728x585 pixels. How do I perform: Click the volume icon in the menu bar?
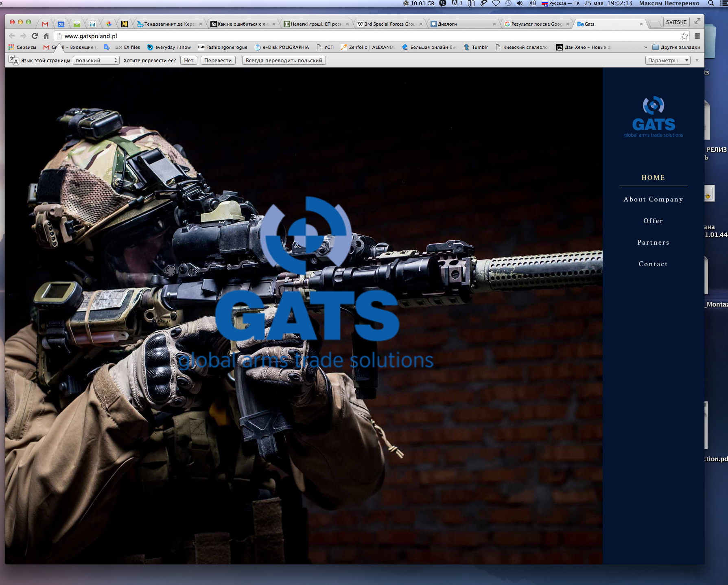520,3
